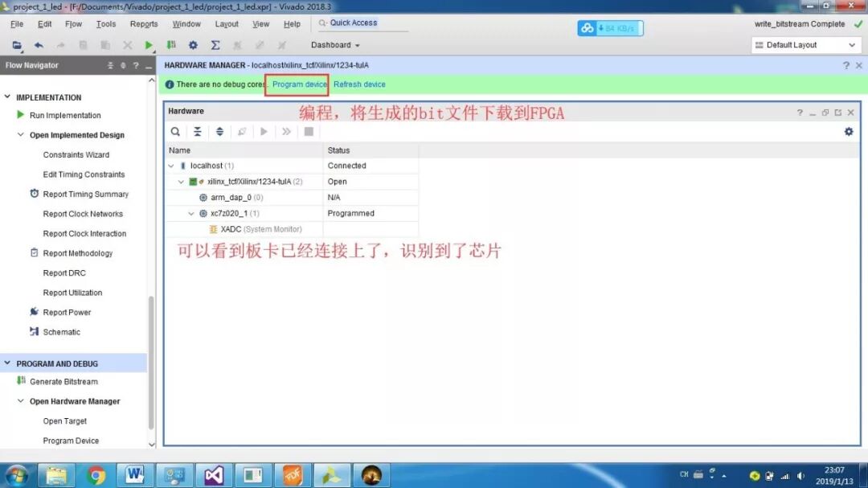Click the Program device link
Viewport: 868px width, 488px height.
300,84
